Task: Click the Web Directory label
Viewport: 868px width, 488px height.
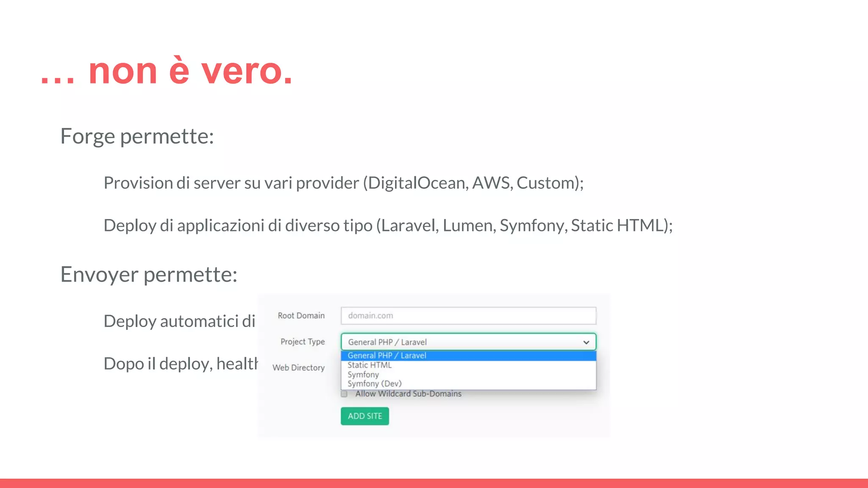Action: (298, 368)
